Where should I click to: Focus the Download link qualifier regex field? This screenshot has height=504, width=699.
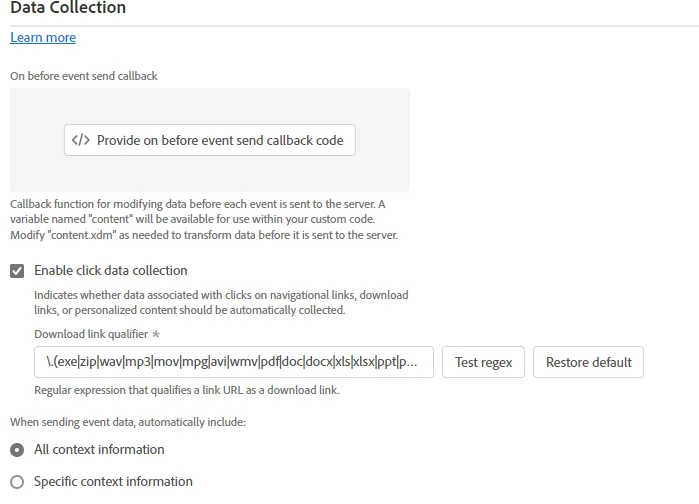pyautogui.click(x=234, y=362)
